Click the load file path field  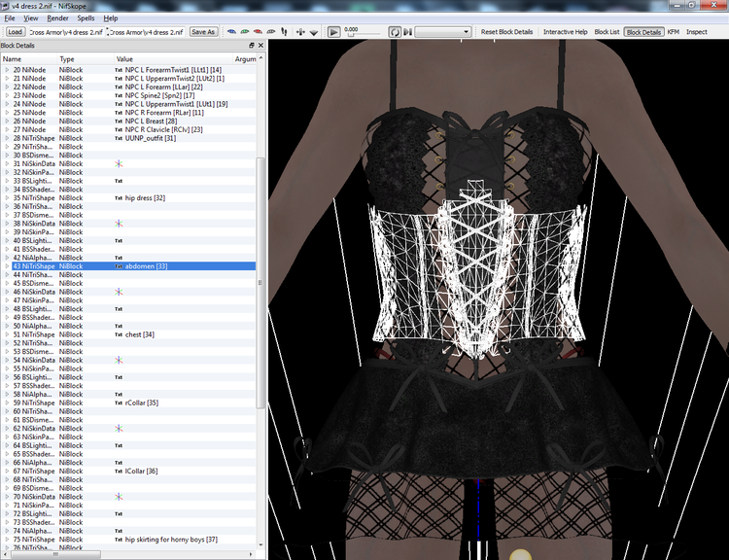click(x=66, y=32)
